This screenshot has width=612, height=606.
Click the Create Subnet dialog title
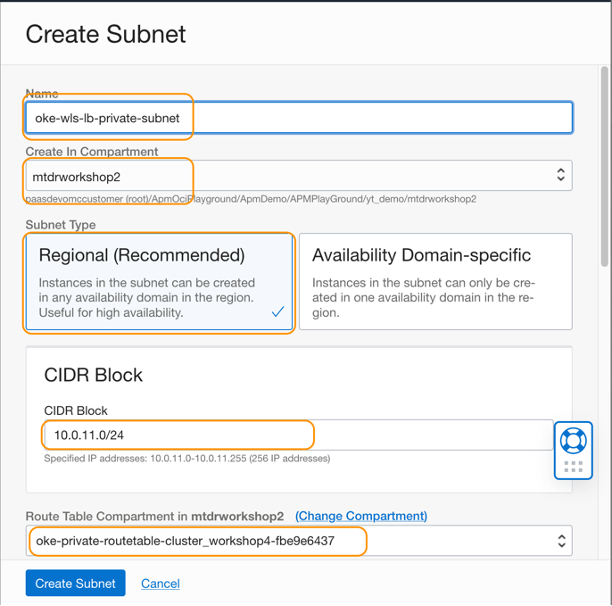coord(106,34)
